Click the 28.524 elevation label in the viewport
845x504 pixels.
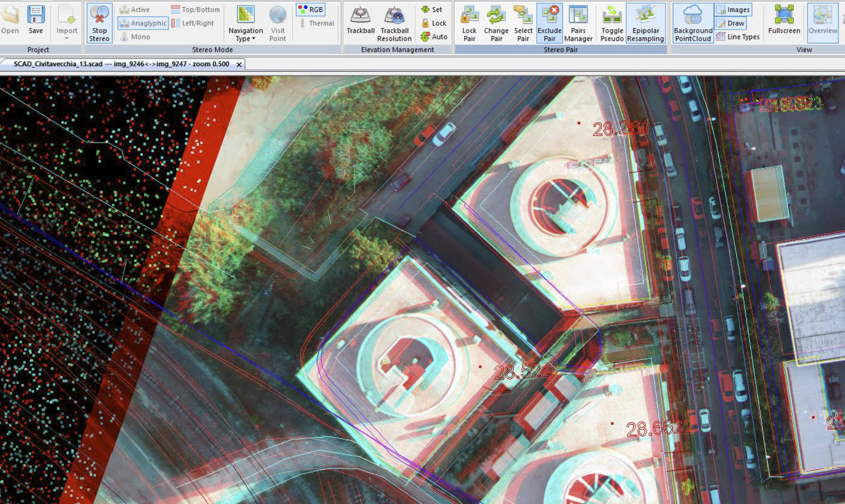pos(521,372)
